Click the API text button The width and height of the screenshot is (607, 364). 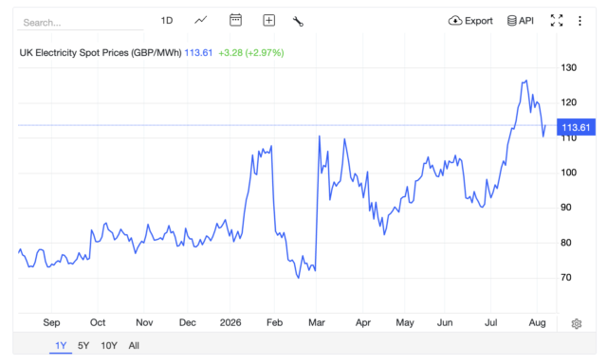tap(526, 21)
